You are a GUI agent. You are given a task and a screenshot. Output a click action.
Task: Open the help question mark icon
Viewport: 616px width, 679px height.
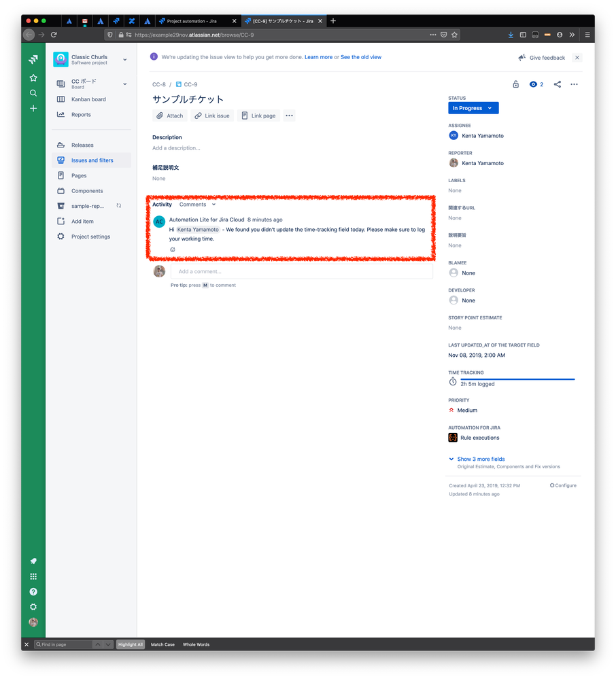(x=33, y=591)
